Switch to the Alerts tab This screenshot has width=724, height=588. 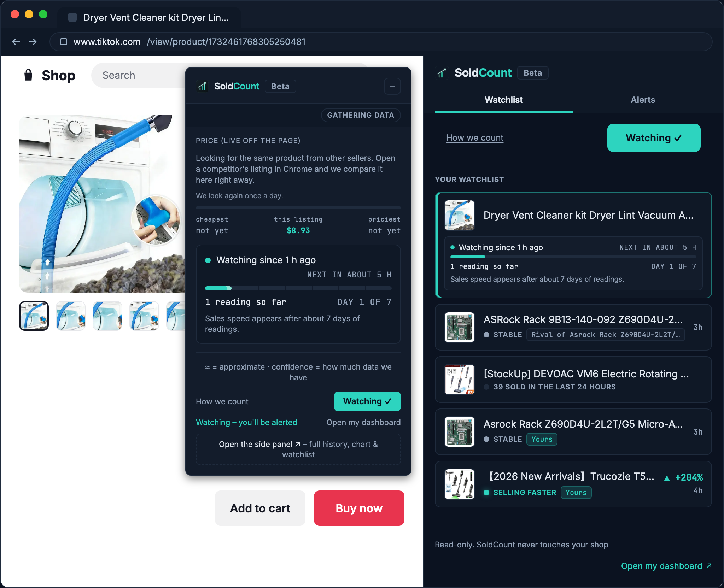point(643,100)
